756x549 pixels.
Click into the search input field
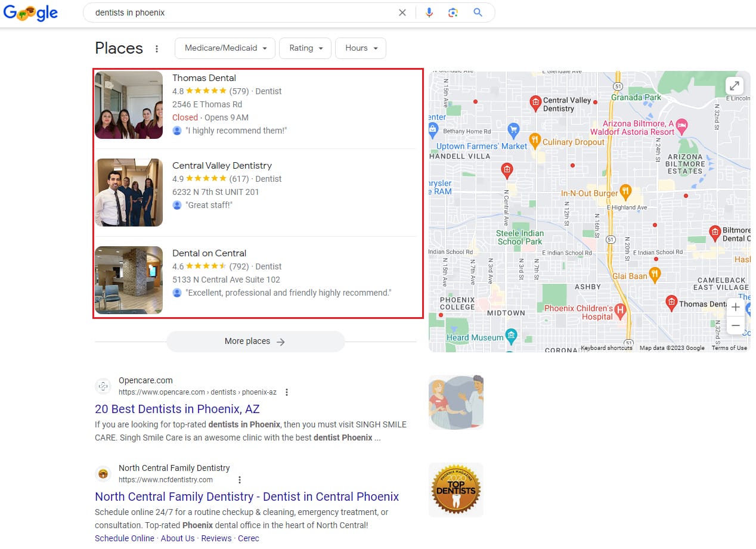(x=238, y=13)
